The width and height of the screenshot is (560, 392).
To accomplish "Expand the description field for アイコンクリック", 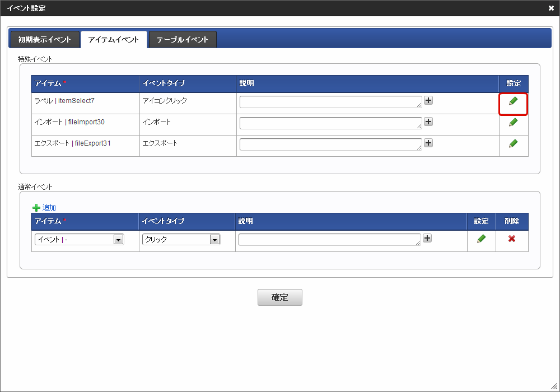I will click(x=428, y=100).
